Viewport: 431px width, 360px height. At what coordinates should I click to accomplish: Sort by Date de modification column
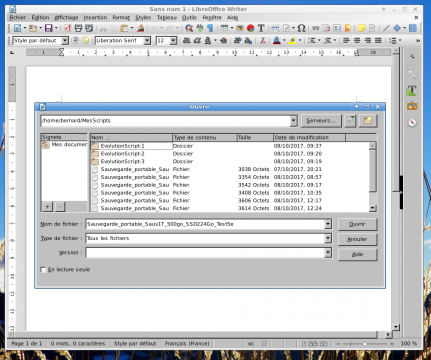tap(309, 137)
